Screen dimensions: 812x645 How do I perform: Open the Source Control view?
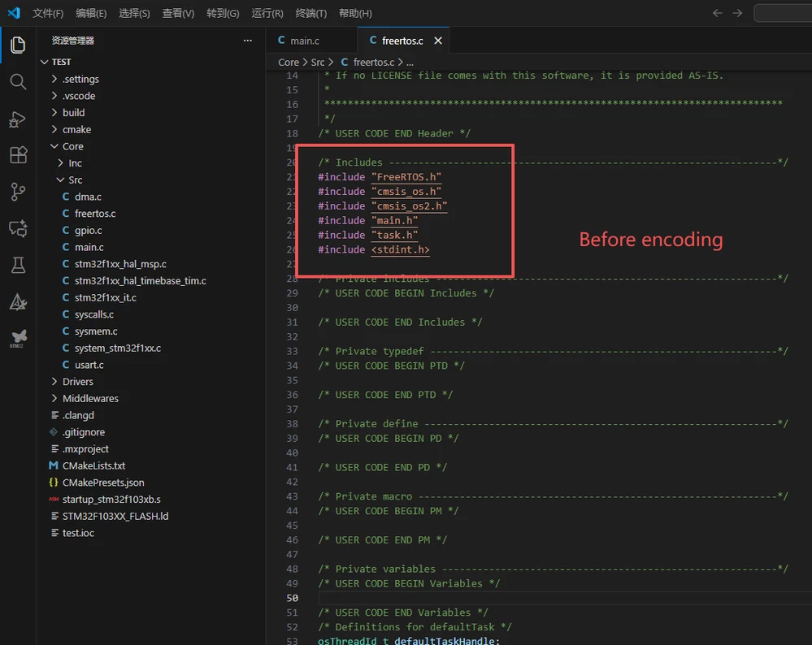click(x=17, y=192)
